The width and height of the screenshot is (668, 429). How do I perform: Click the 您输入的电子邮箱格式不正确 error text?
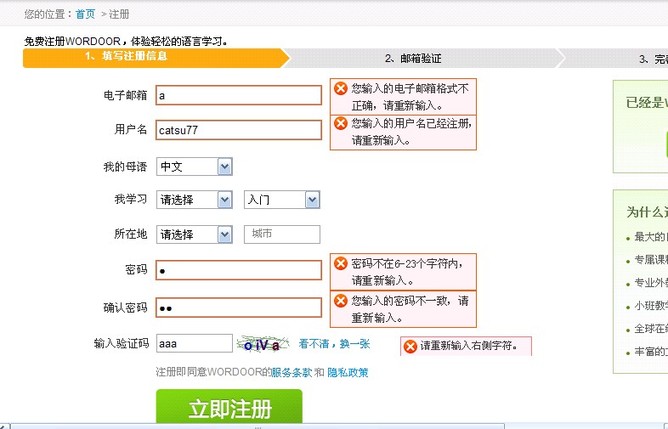click(410, 97)
